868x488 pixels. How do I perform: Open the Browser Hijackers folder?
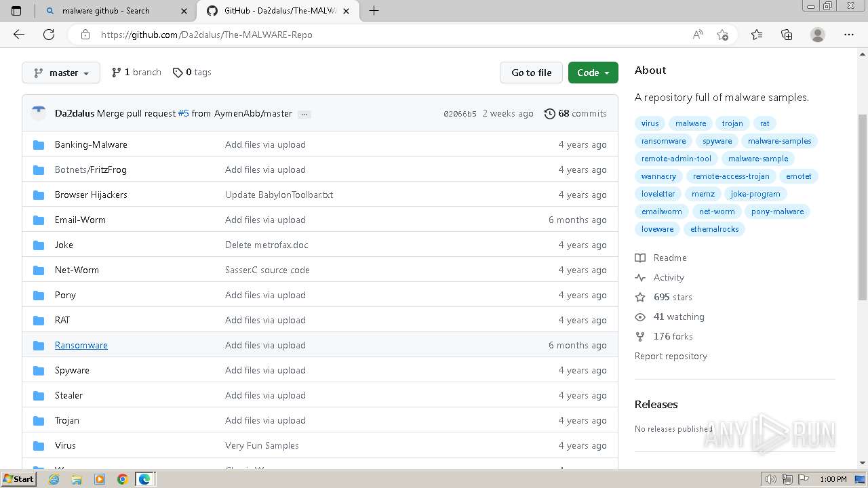pyautogui.click(x=91, y=195)
